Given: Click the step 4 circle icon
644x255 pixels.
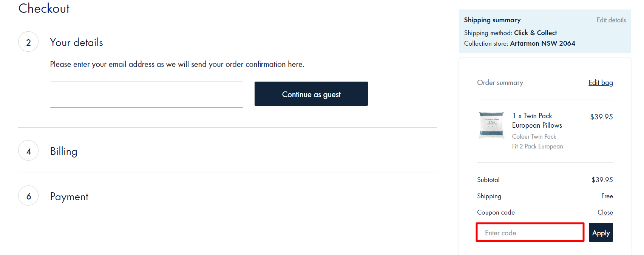Looking at the screenshot, I should 28,151.
